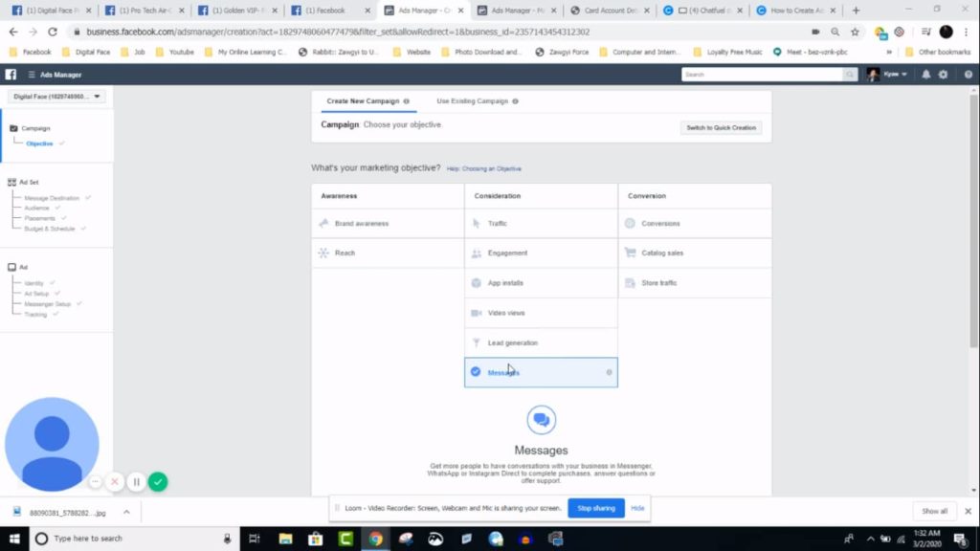Viewport: 980px width, 551px height.
Task: Show more bookmarks with the chevron
Action: (889, 52)
